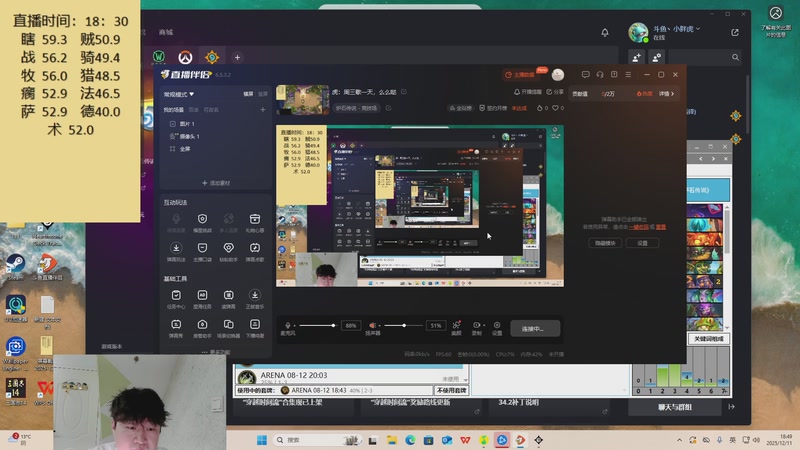Open the 弹幕秀 danmaku show tool
Image resolution: width=800 pixels, height=450 pixels.
tap(176, 324)
